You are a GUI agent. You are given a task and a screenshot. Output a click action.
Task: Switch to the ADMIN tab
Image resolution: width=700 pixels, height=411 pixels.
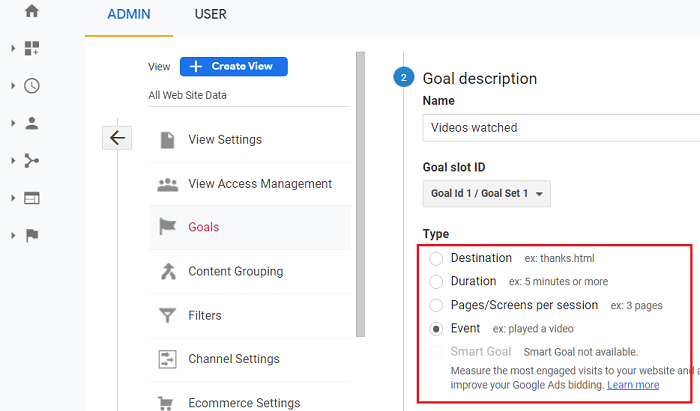pos(129,14)
